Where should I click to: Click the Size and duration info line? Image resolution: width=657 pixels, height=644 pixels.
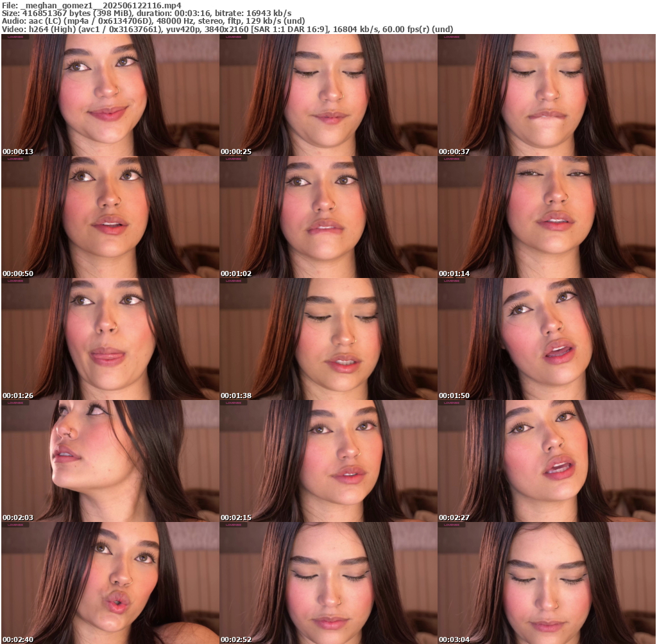pyautogui.click(x=147, y=13)
